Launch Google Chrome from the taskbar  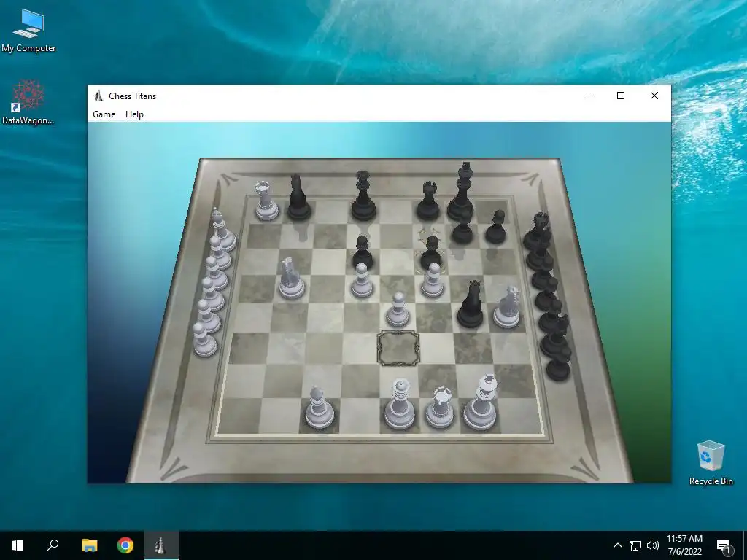(x=125, y=545)
